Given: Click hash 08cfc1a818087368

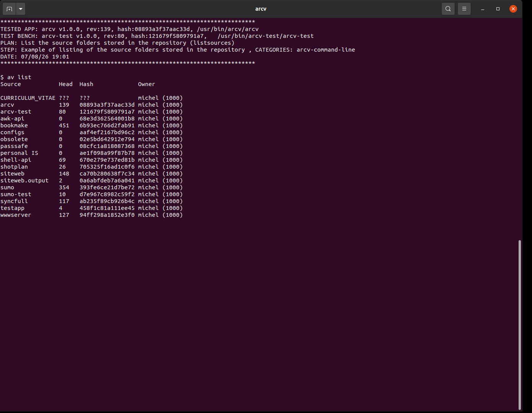Looking at the screenshot, I should pyautogui.click(x=107, y=146).
